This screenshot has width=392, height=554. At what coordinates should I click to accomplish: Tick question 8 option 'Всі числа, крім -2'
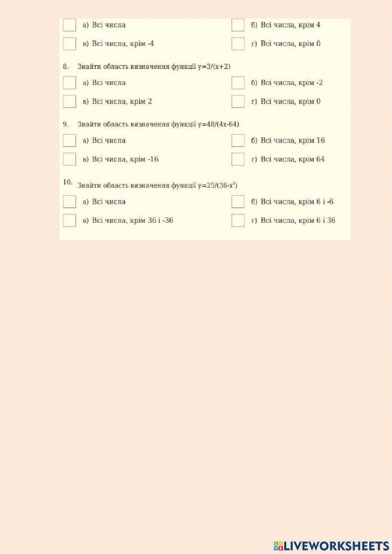coord(238,83)
